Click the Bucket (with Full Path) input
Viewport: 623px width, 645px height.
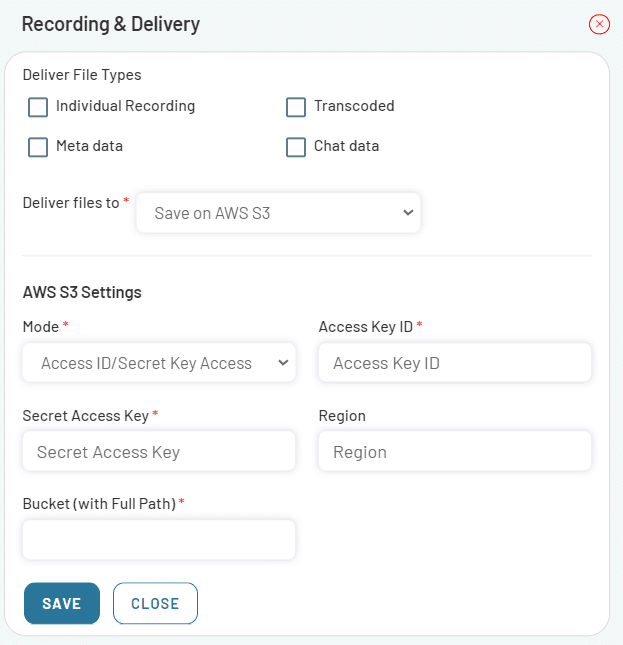(x=159, y=540)
